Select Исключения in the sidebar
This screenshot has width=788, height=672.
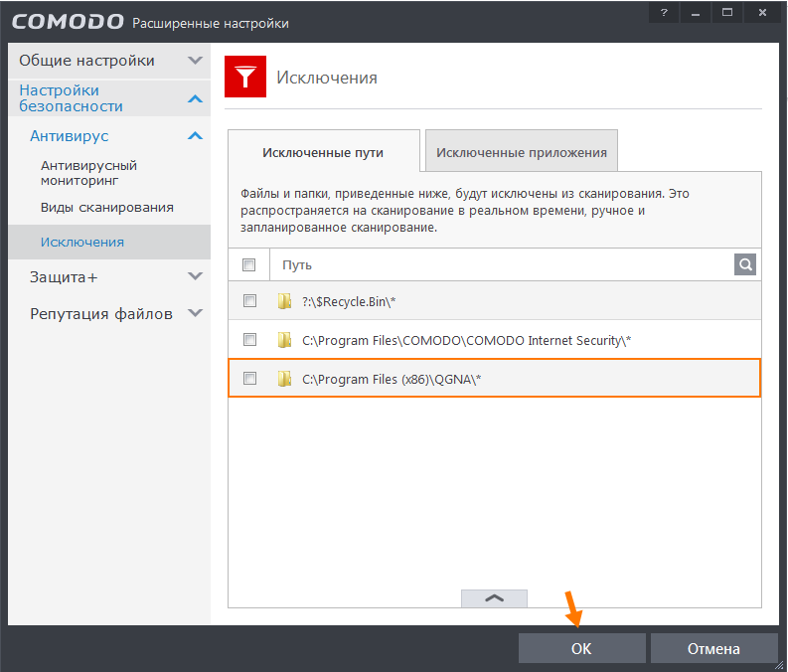(109, 242)
